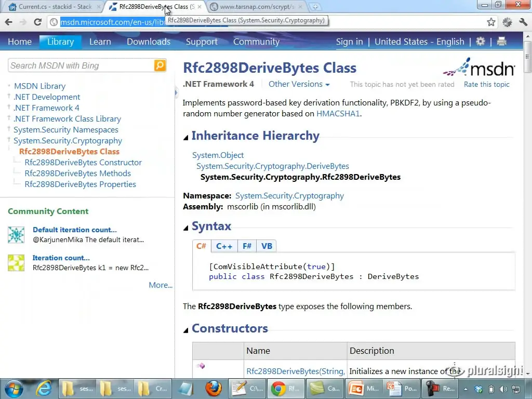
Task: Open Firefox from the taskbar
Action: [x=213, y=389]
